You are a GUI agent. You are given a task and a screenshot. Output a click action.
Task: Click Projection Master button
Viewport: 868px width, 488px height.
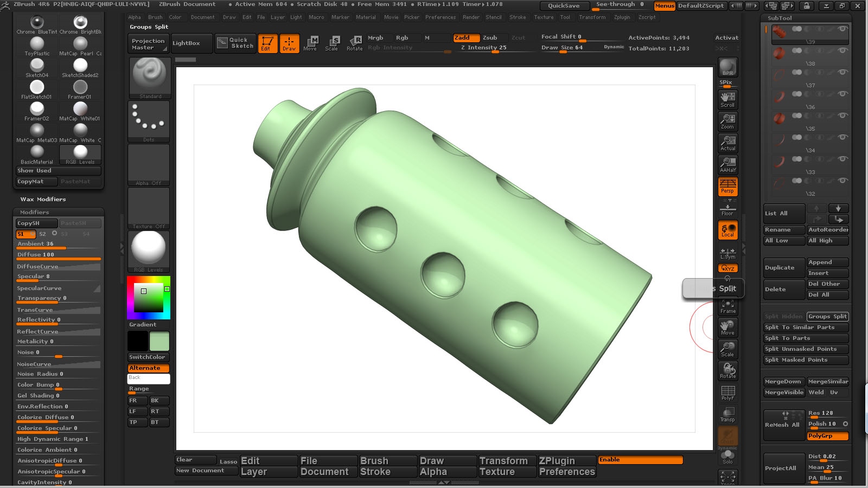pos(148,43)
